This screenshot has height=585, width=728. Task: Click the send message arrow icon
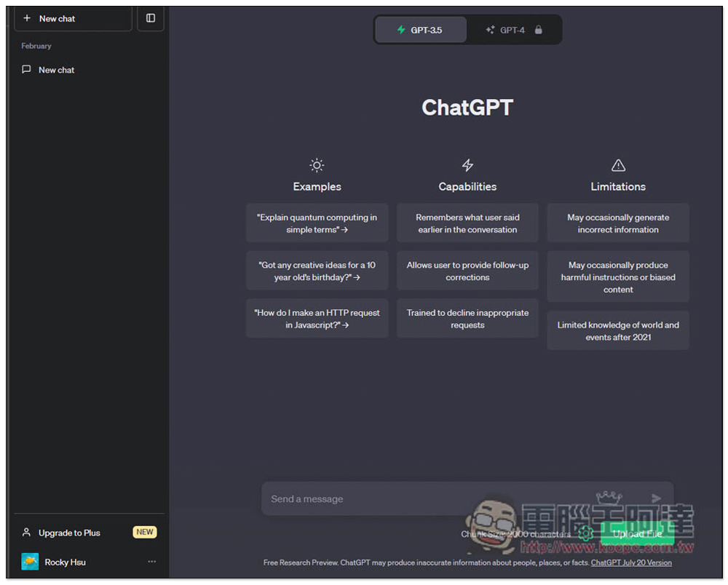point(656,498)
